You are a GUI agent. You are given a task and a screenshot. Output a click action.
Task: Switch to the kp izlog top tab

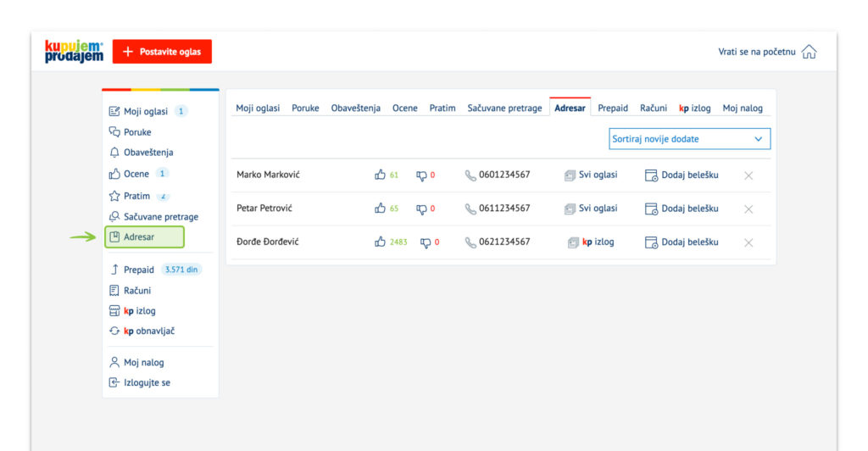point(695,108)
